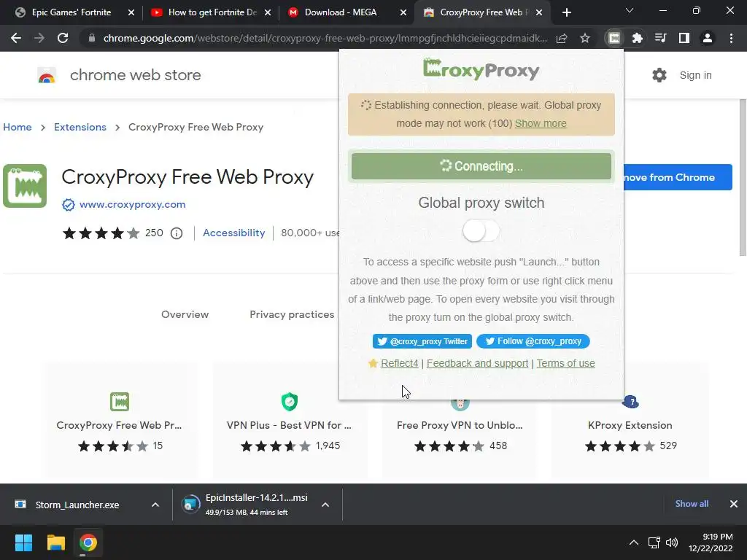Open Chrome three-dot menu

(x=731, y=38)
